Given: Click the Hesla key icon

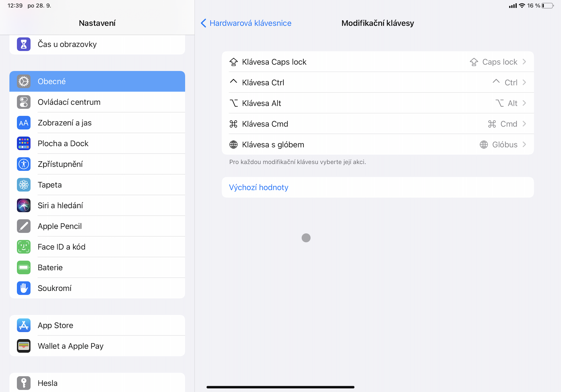Looking at the screenshot, I should point(24,383).
